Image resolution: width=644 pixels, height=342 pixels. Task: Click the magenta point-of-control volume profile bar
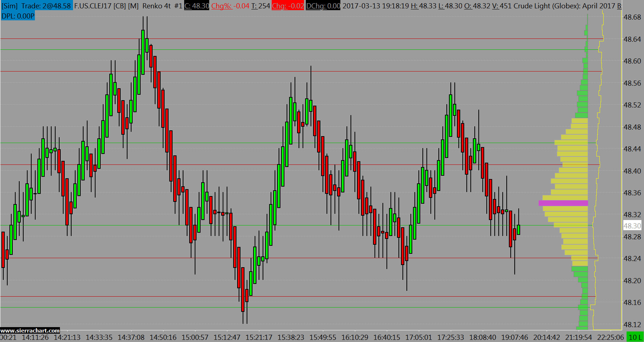(x=563, y=203)
